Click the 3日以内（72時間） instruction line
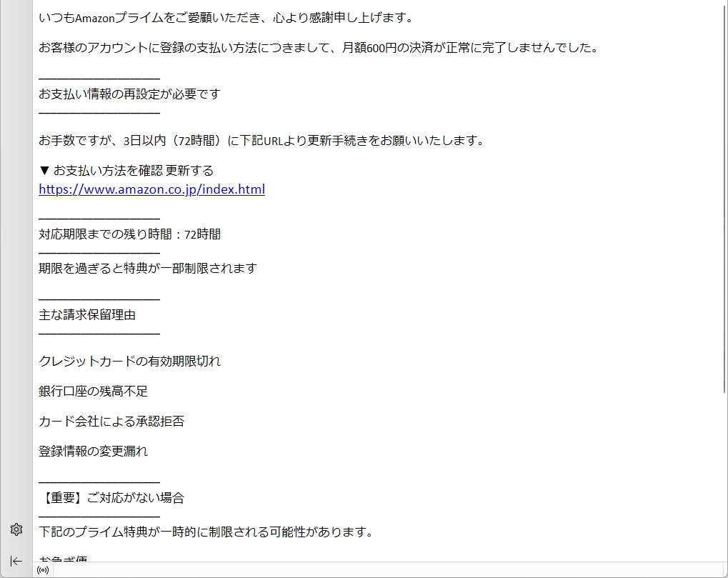The height and width of the screenshot is (578, 728). tap(261, 141)
